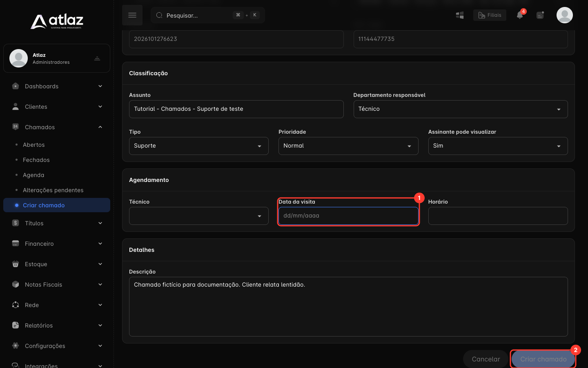The height and width of the screenshot is (368, 588).
Task: Click the Clientes person icon
Action: pyautogui.click(x=16, y=107)
